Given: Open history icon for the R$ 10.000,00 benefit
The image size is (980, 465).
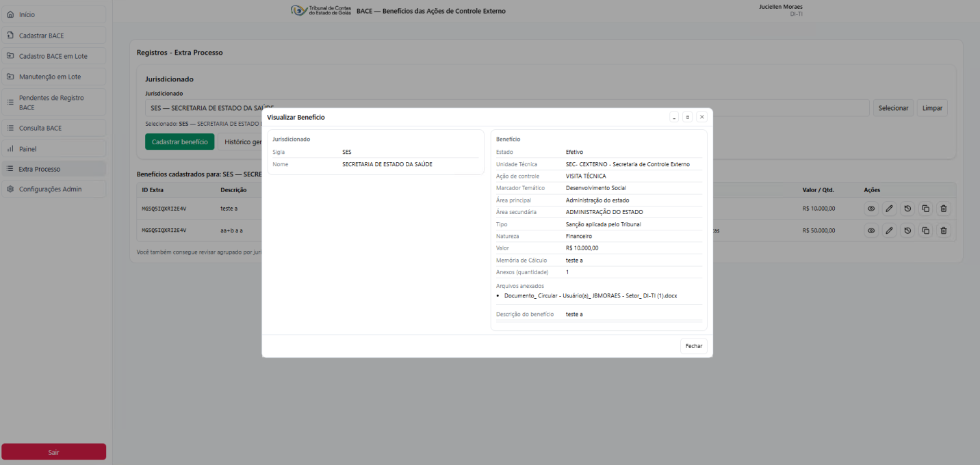Looking at the screenshot, I should pyautogui.click(x=907, y=209).
